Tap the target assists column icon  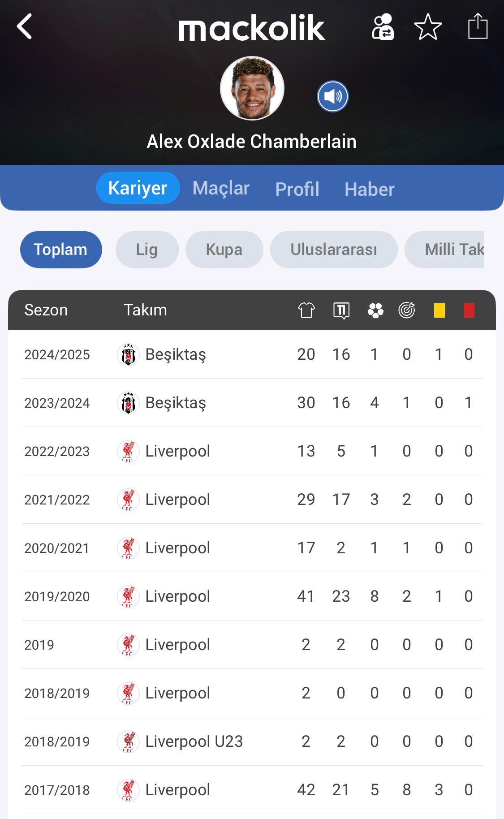[407, 310]
